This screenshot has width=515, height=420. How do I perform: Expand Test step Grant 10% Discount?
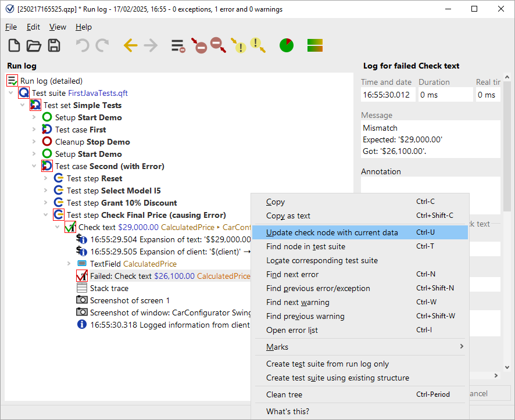pos(46,203)
